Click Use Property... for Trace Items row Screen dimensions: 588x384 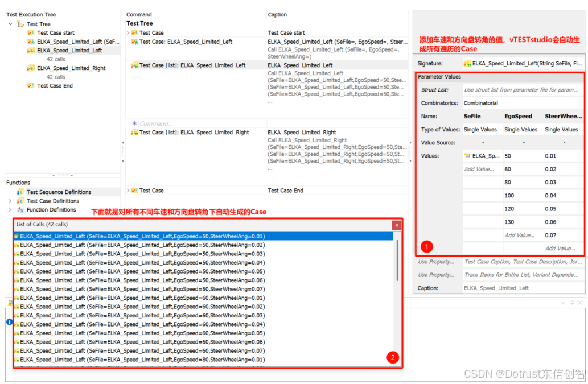pyautogui.click(x=436, y=275)
